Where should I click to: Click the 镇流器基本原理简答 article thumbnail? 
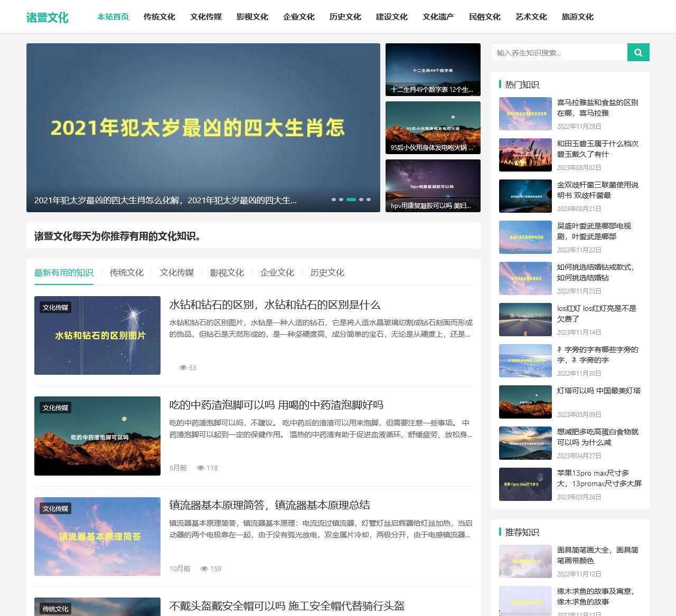coord(97,536)
